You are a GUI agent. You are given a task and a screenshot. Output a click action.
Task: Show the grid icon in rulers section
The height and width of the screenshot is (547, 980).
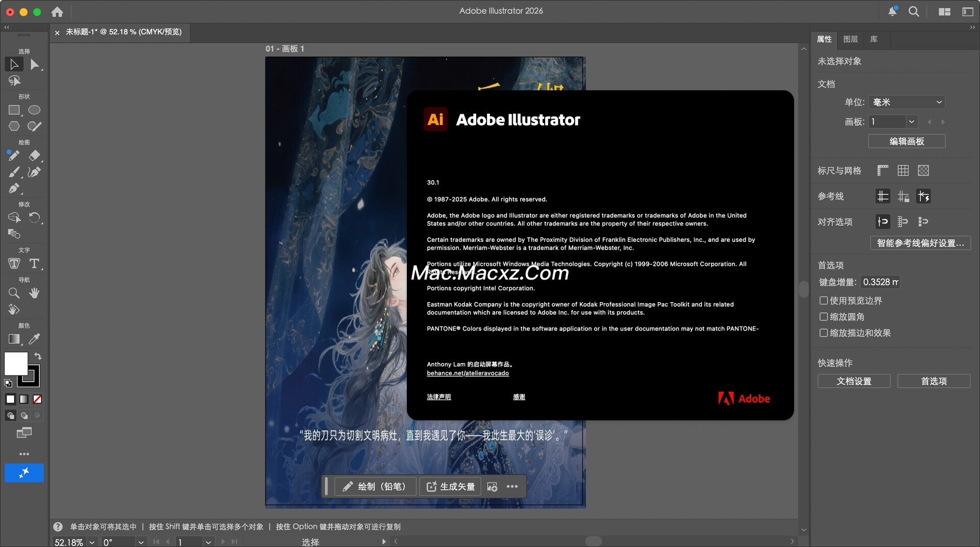(x=903, y=170)
